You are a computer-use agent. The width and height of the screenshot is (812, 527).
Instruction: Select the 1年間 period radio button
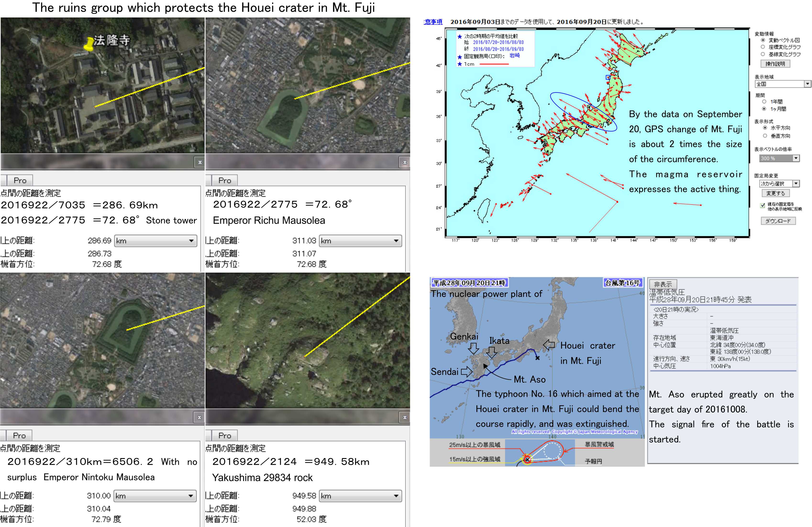764,102
